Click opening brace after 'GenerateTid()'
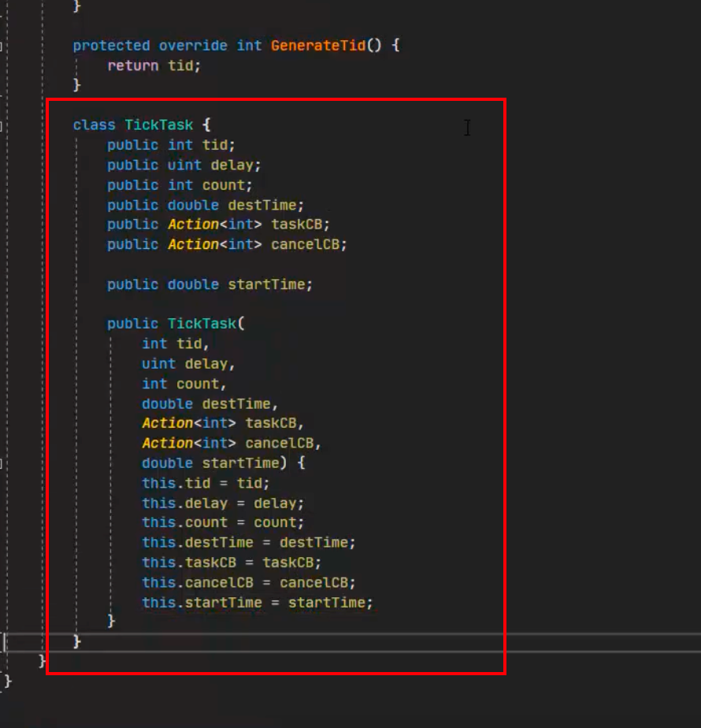The width and height of the screenshot is (701, 728). (x=395, y=46)
